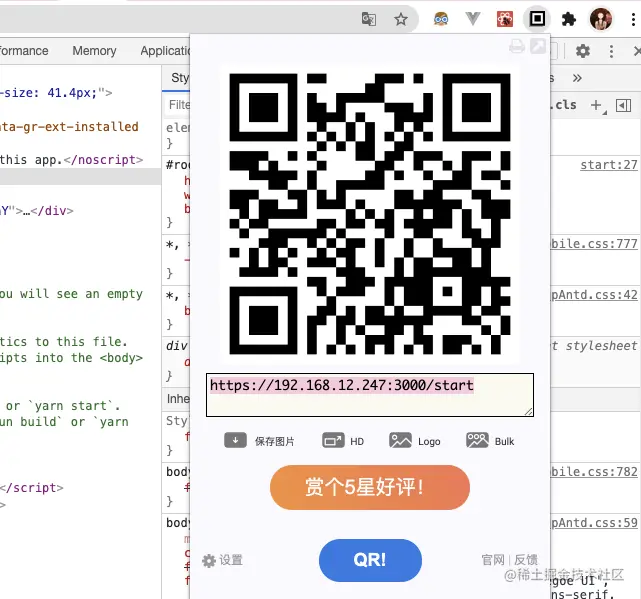
Task: Click the 'or `yarn start`.' comment line
Action: click(x=63, y=406)
